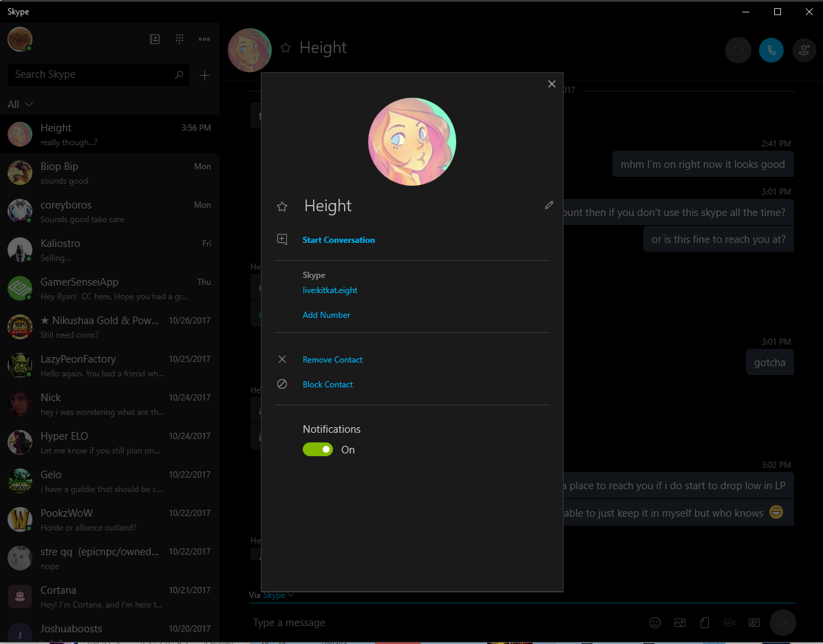The height and width of the screenshot is (644, 823).
Task: Click the Start Conversation chat icon
Action: pyautogui.click(x=282, y=239)
